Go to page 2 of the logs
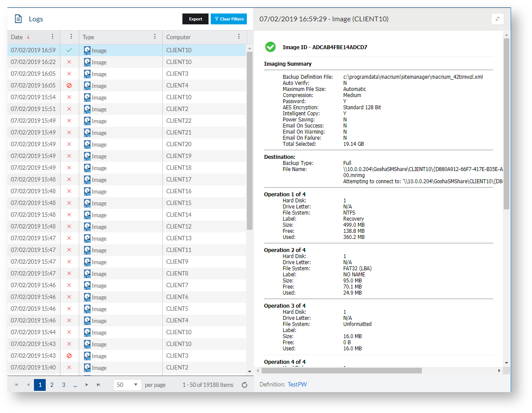This screenshot has width=532, height=413. point(52,385)
